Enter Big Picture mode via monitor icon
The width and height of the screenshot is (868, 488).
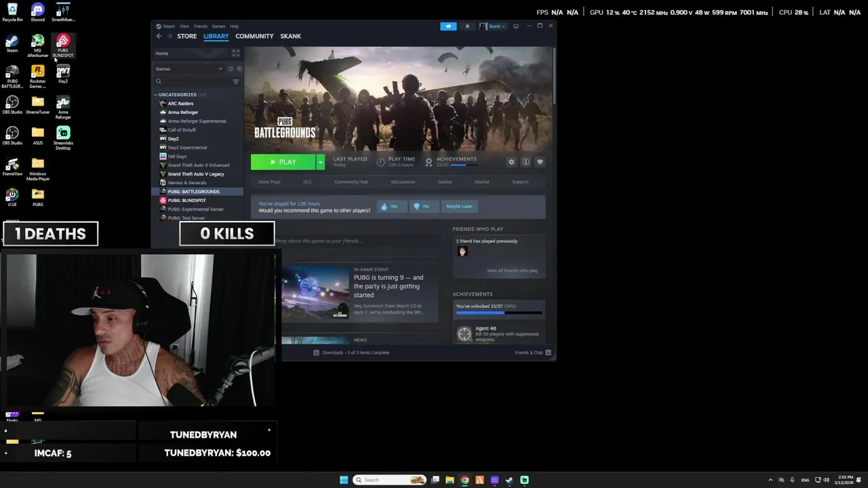pyautogui.click(x=516, y=26)
